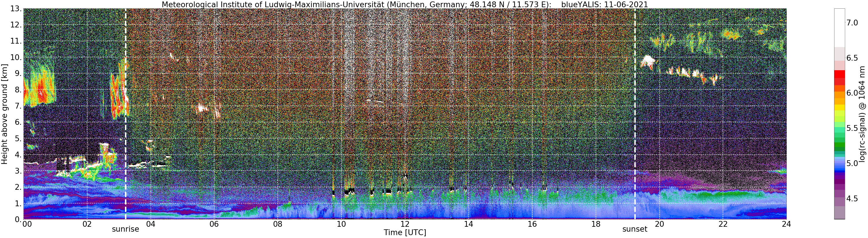The width and height of the screenshot is (868, 238).
Task: Click the '18' time tick label
Action: click(596, 224)
